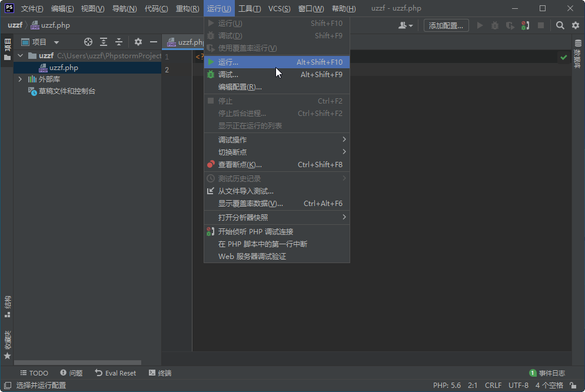This screenshot has width=585, height=392.
Task: Open the 帮助(H) menu
Action: pos(344,8)
